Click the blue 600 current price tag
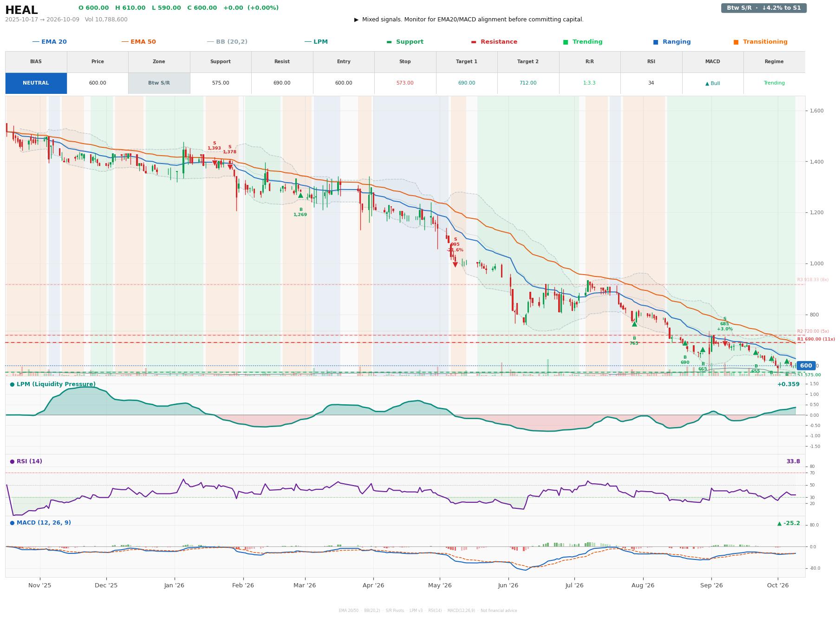 pyautogui.click(x=806, y=366)
